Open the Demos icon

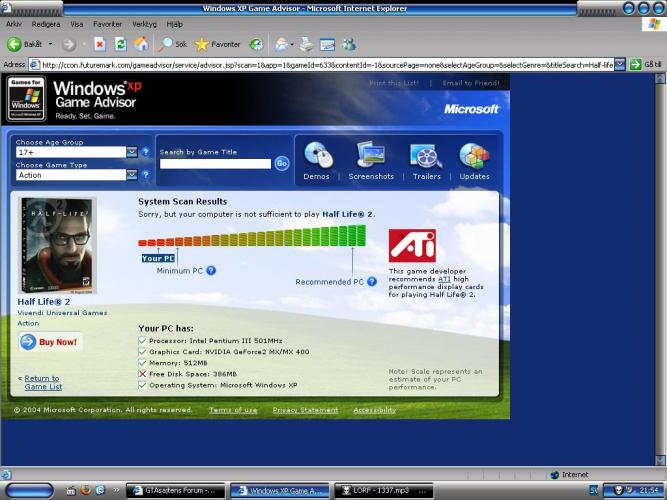pos(318,156)
